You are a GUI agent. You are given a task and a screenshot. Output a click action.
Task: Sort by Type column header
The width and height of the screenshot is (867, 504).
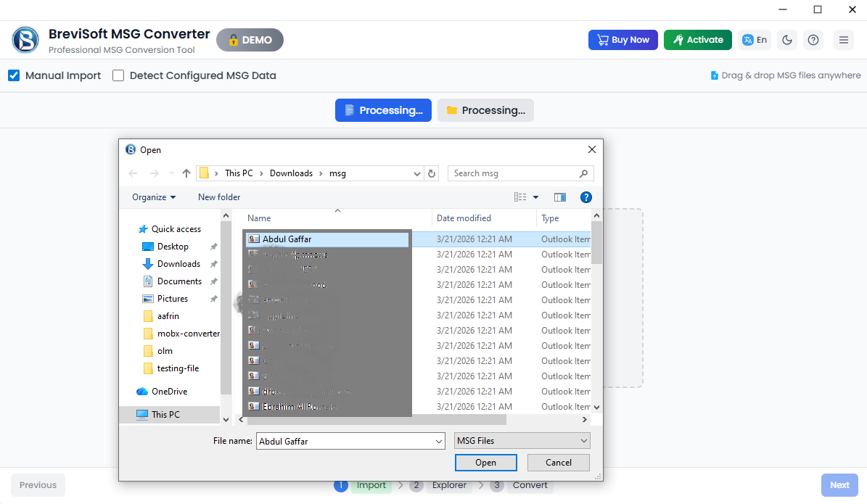click(564, 218)
